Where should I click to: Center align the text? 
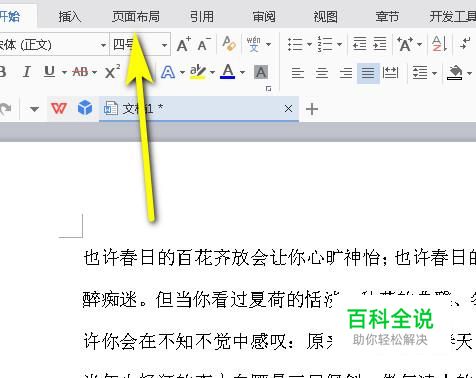coord(322,72)
